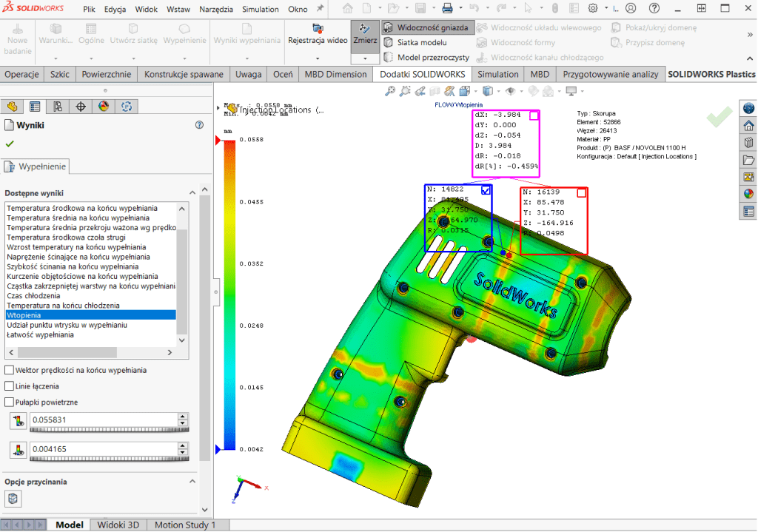Open the DisplayManager color ball tab icon
The width and height of the screenshot is (758, 532).
[x=104, y=107]
